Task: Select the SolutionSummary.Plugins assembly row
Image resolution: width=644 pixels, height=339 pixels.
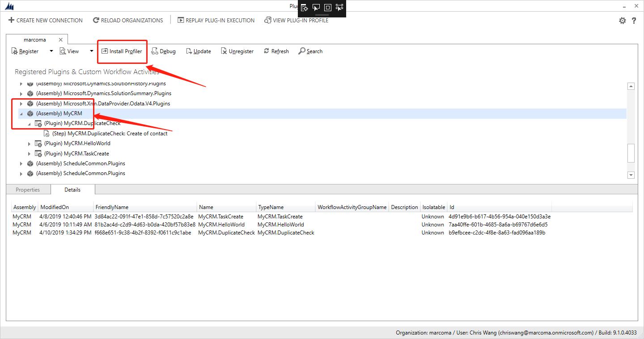Action: coord(104,93)
